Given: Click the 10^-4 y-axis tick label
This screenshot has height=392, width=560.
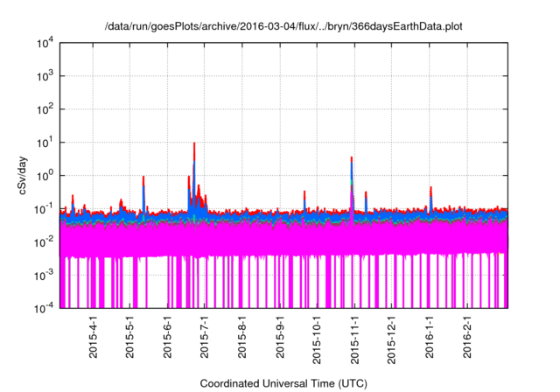Looking at the screenshot, I should (x=45, y=308).
